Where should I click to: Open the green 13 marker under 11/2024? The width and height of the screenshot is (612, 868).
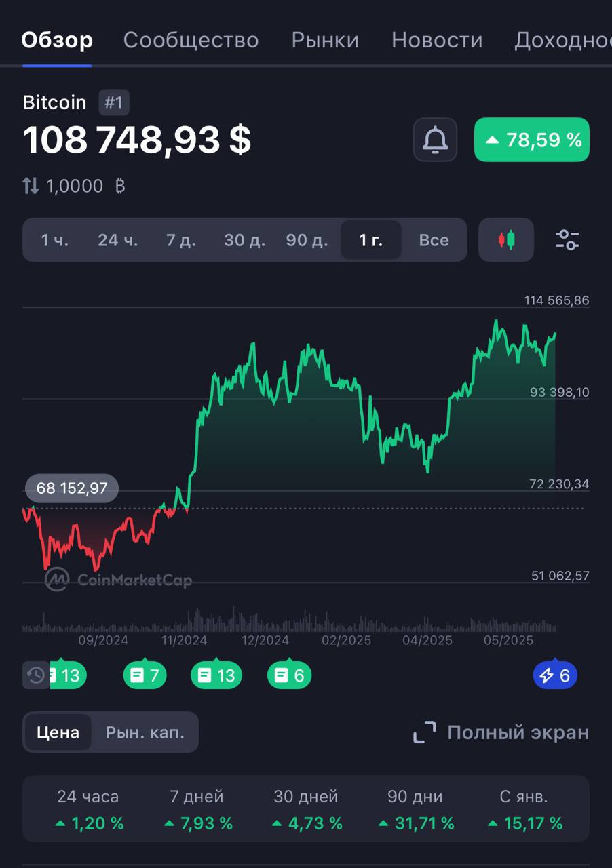216,675
